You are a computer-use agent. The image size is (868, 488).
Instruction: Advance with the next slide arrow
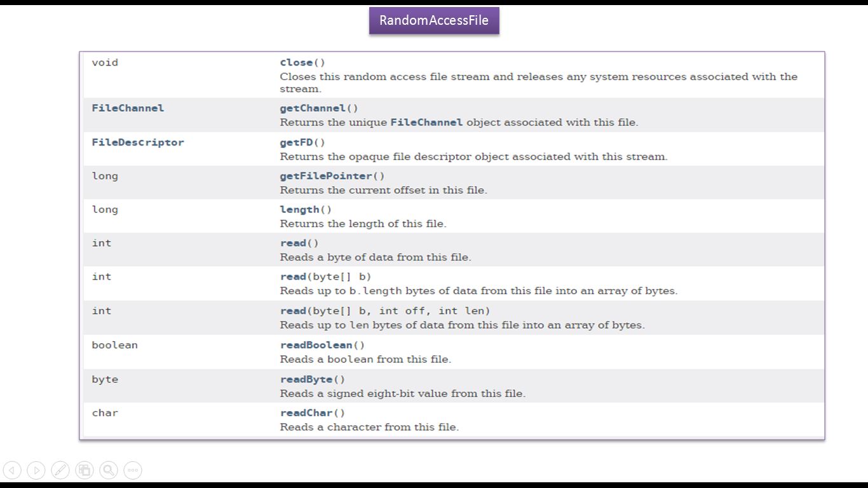click(36, 470)
